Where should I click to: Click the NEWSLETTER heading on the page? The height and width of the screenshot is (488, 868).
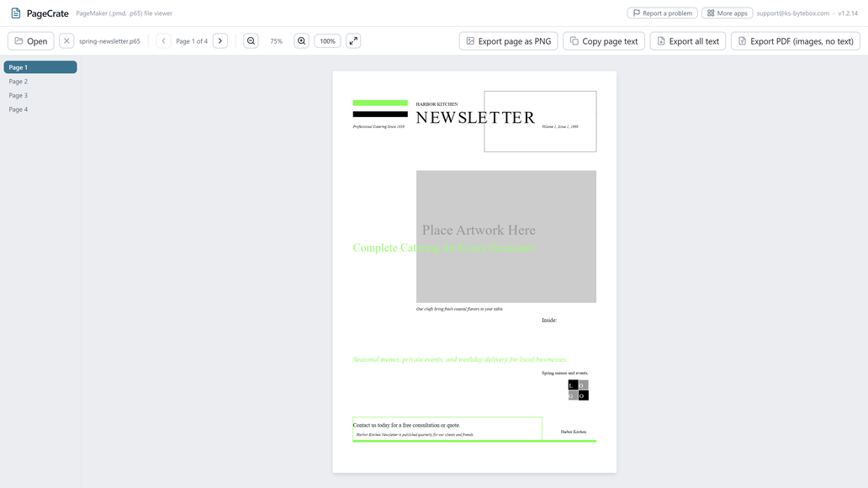475,118
